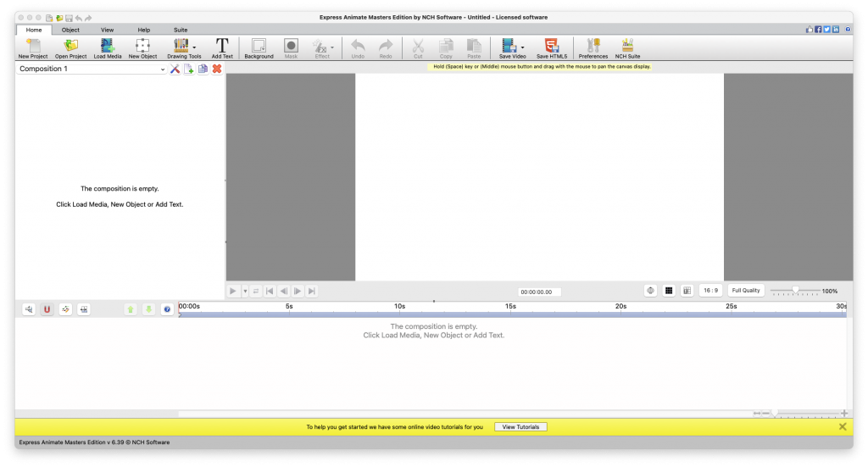This screenshot has width=868, height=467.
Task: Create a New Object
Action: (142, 48)
